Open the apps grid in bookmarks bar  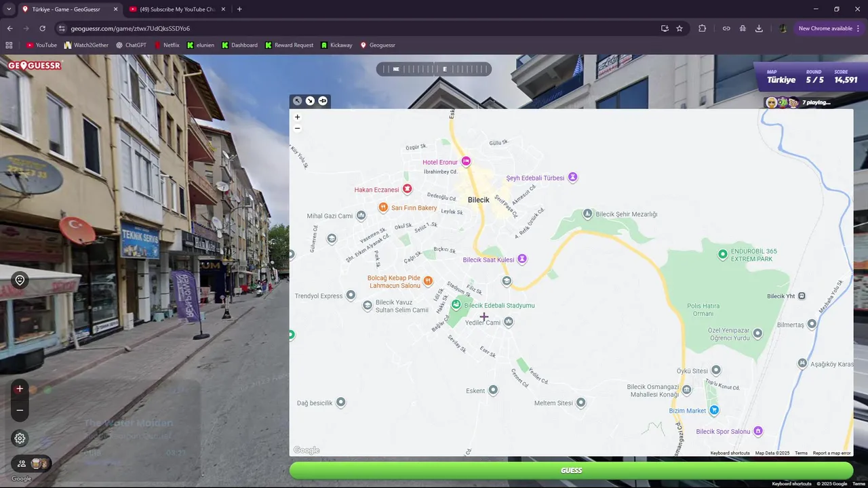click(x=9, y=45)
